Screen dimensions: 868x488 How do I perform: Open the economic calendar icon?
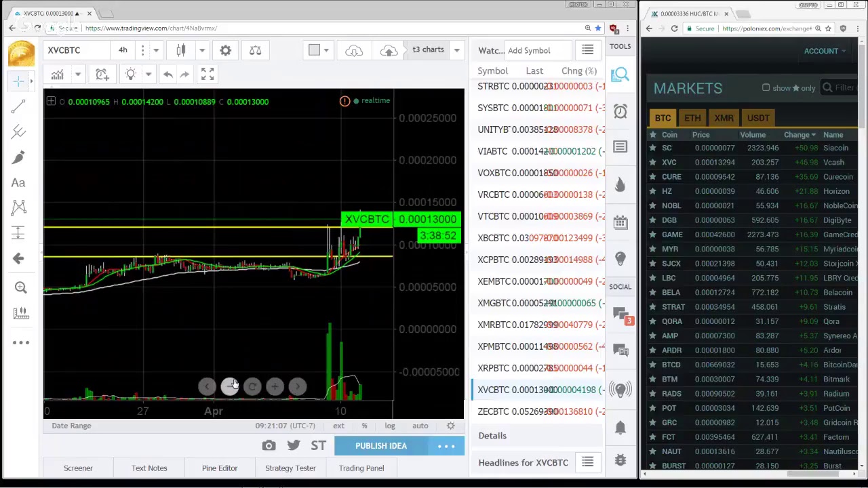(x=620, y=221)
